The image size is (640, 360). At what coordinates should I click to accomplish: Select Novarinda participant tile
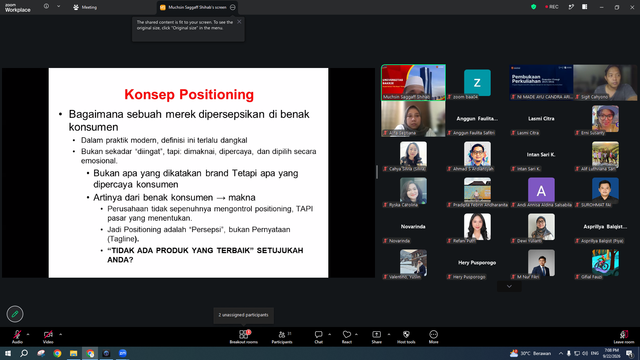[x=413, y=227]
